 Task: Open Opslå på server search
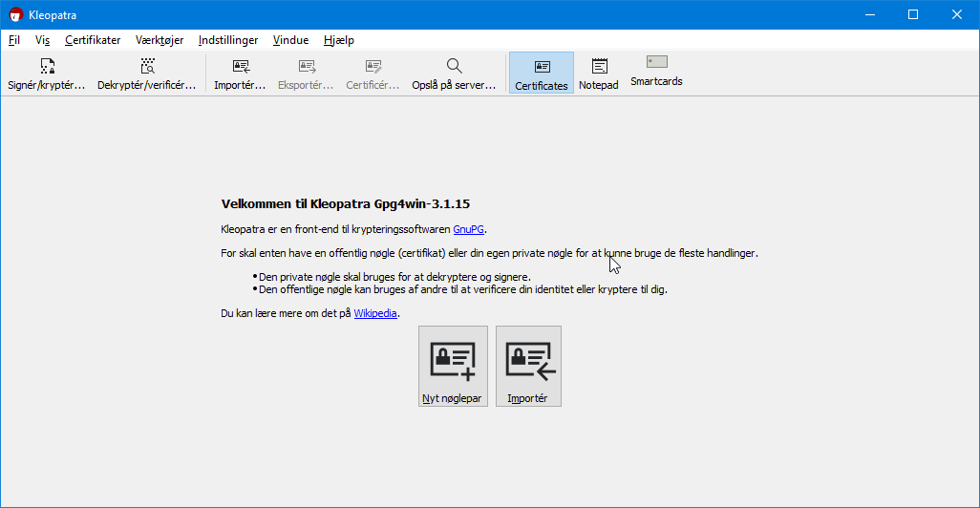[x=454, y=74]
